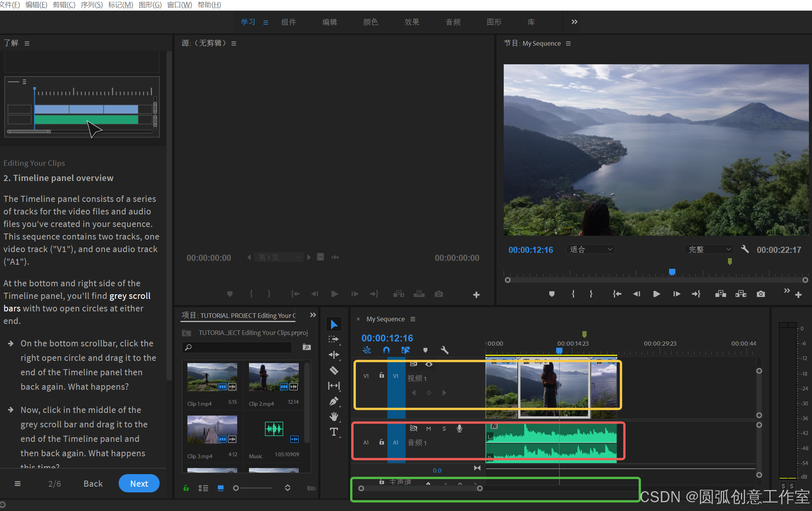812x511 pixels.
Task: Open the 适合 zoom level dropdown
Action: point(590,249)
